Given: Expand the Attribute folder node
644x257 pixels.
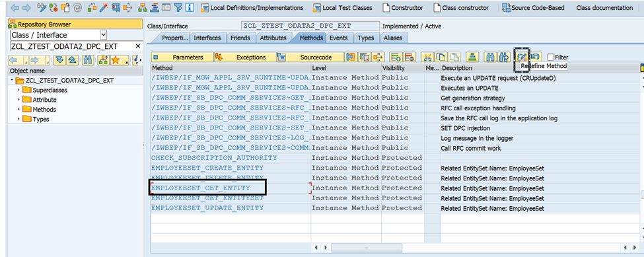Looking at the screenshot, I should pos(18,100).
